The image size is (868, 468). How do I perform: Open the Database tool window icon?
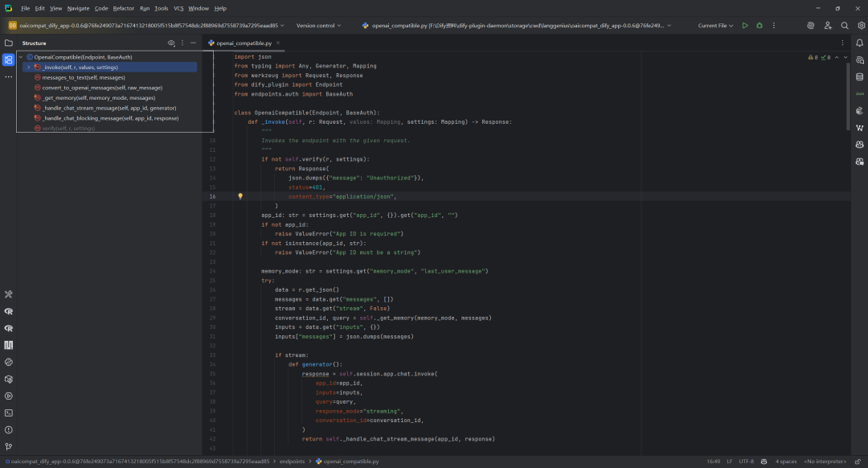(860, 77)
